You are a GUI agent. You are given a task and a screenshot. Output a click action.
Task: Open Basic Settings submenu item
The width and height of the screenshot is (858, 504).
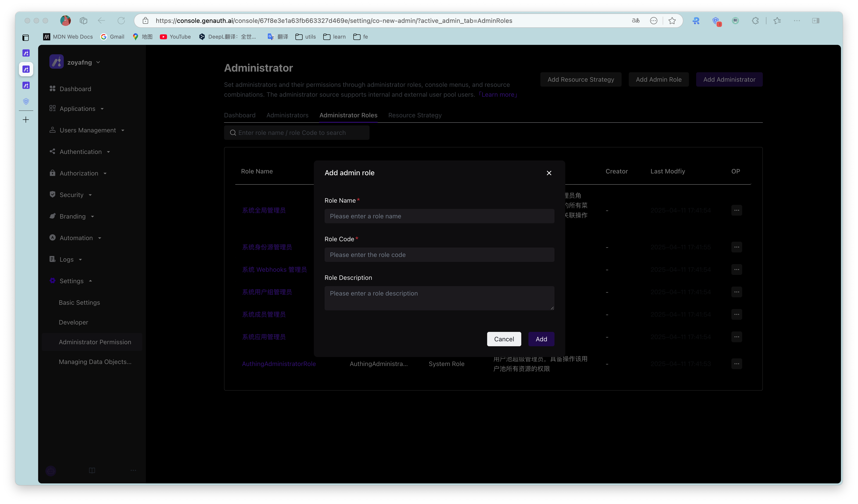click(79, 302)
